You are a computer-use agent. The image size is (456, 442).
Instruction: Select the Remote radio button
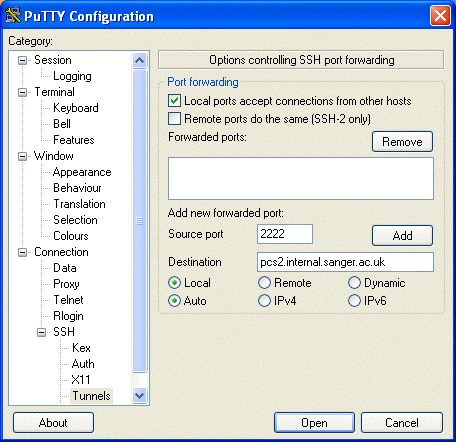[264, 283]
